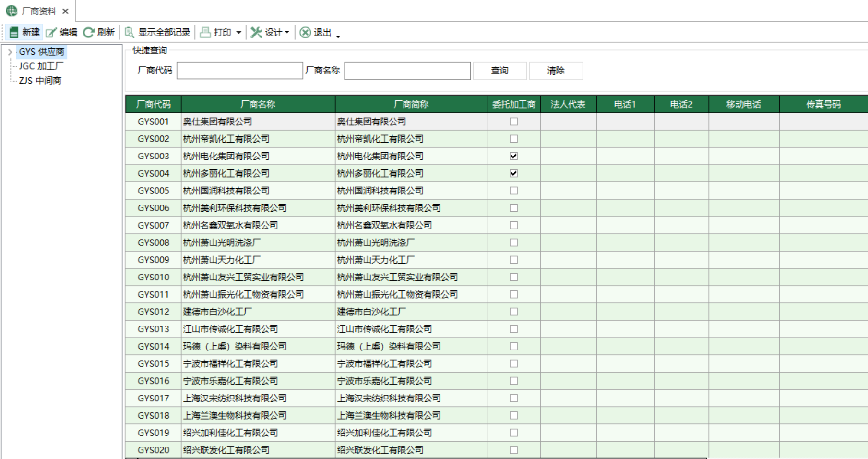Image resolution: width=868 pixels, height=459 pixels.
Task: Click the globe icon on 厂商资料 tab
Action: [x=12, y=11]
